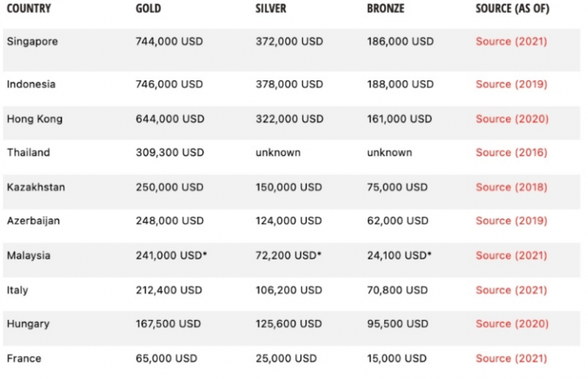
Task: Open Azerbaijan's Source (2019) link
Action: [511, 221]
